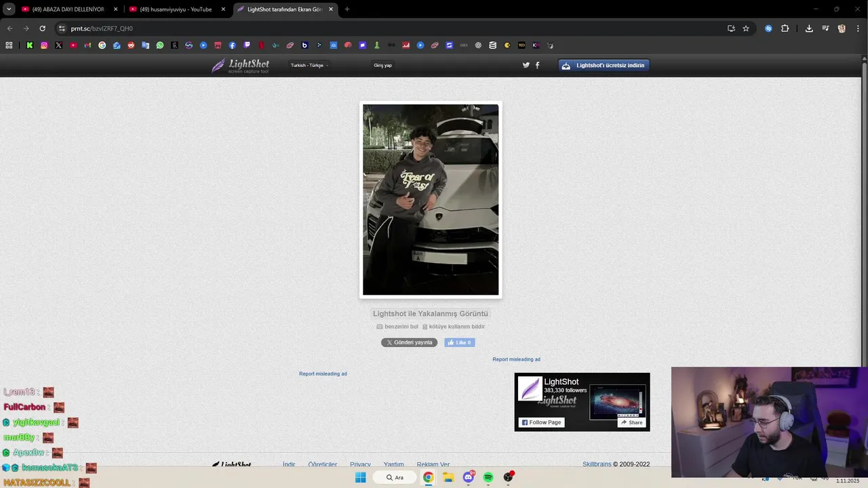The height and width of the screenshot is (488, 868).
Task: Click Skillbrains footer link
Action: [597, 464]
